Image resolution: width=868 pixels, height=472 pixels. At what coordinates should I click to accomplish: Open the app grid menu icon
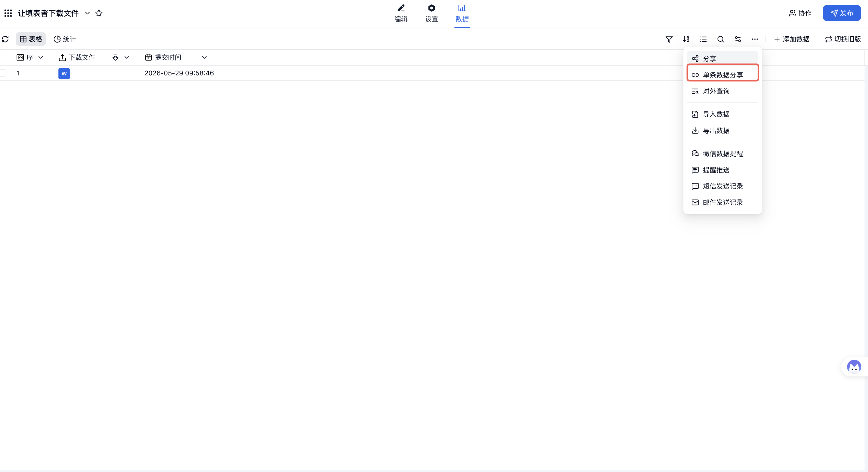click(8, 13)
